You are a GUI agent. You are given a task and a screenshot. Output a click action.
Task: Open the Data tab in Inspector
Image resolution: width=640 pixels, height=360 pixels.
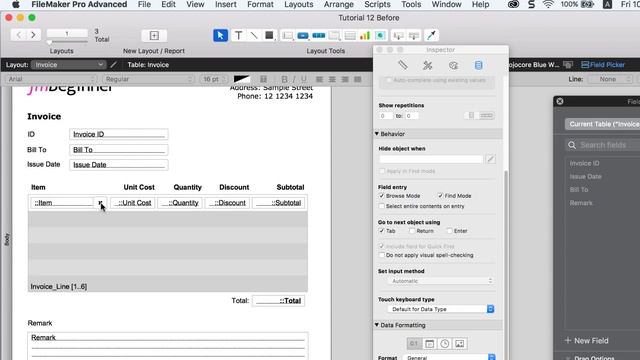click(478, 65)
